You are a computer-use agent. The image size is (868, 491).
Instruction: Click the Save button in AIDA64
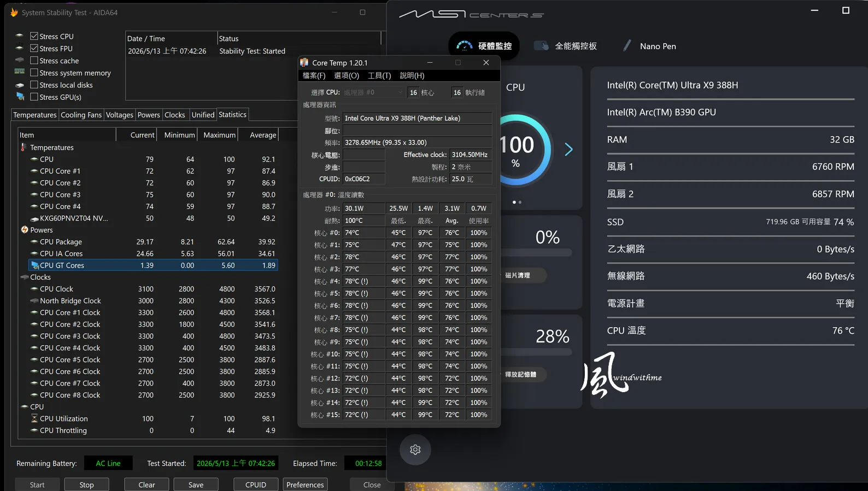[x=196, y=484]
